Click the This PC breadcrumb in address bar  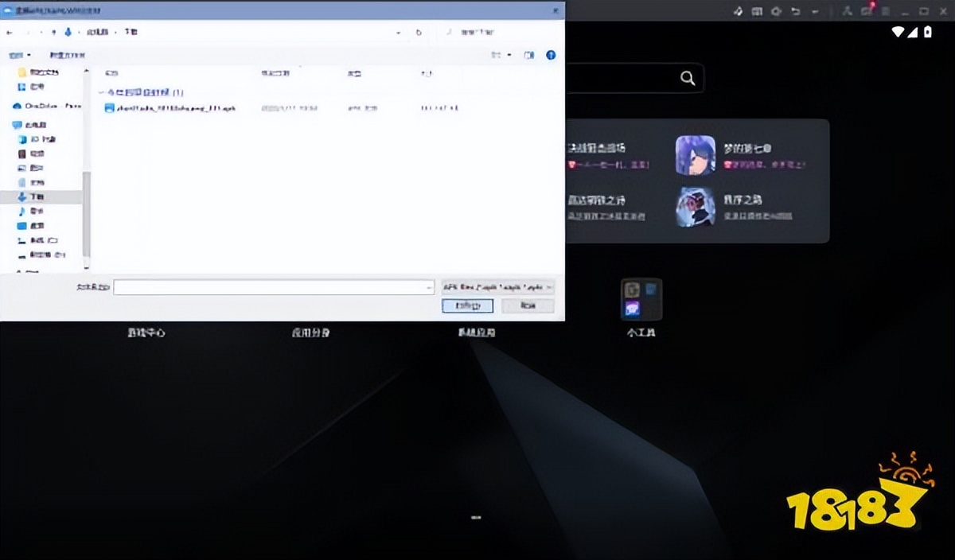pos(96,32)
